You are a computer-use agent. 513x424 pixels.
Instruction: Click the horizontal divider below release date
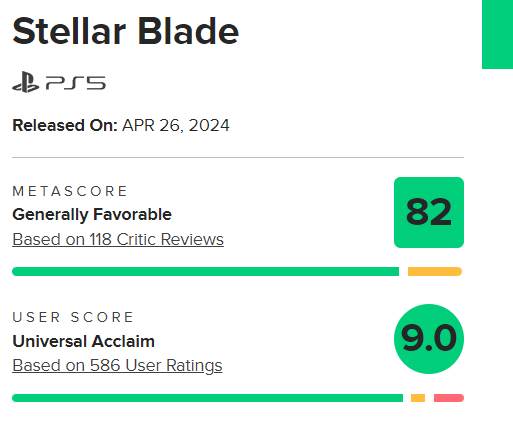pos(238,157)
